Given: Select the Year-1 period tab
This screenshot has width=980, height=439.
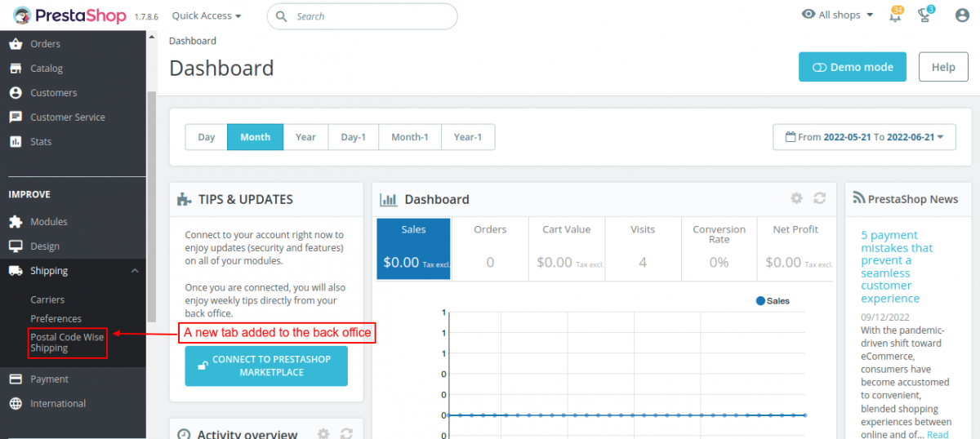Looking at the screenshot, I should point(468,137).
